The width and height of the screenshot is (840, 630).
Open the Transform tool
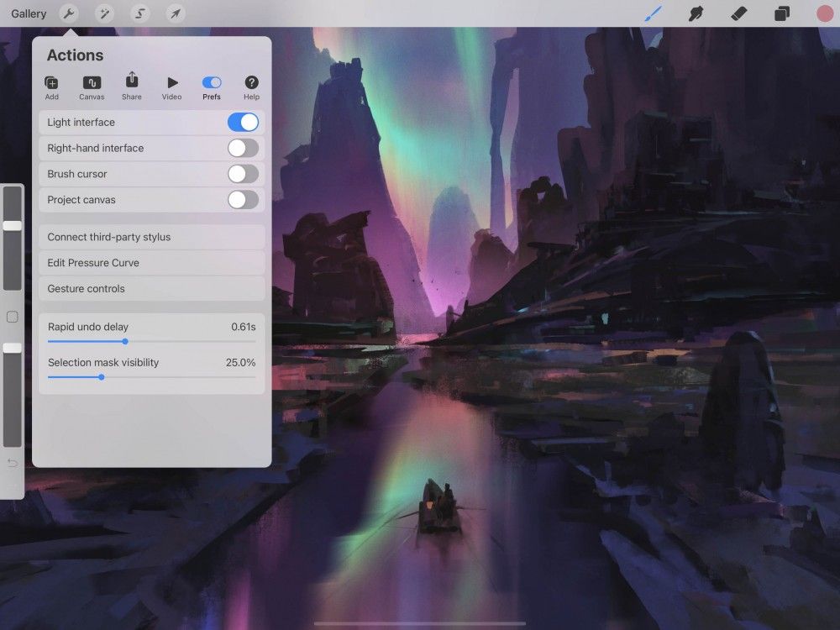176,13
